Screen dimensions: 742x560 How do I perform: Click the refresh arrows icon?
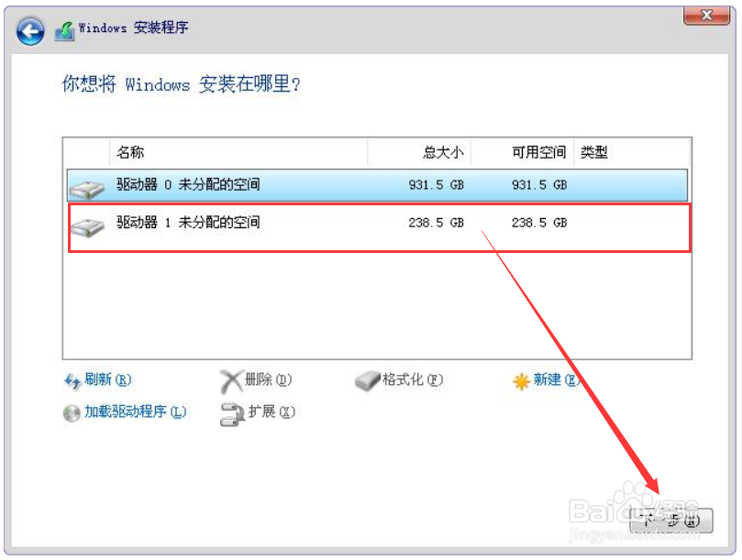(72, 381)
